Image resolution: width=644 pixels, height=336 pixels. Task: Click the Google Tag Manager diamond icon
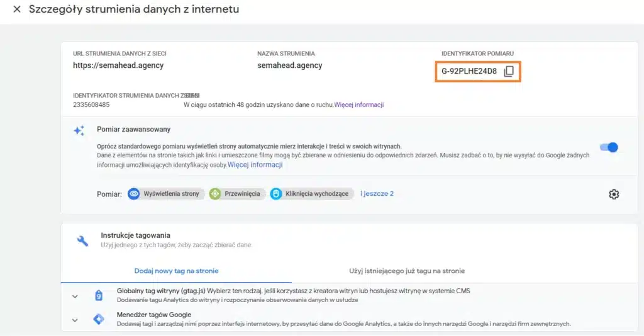pos(99,319)
